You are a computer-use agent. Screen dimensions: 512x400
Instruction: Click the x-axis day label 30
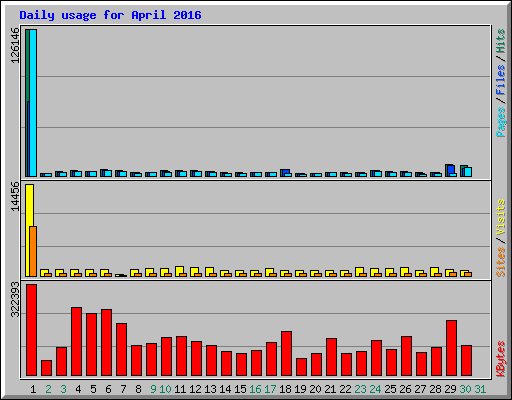point(465,389)
